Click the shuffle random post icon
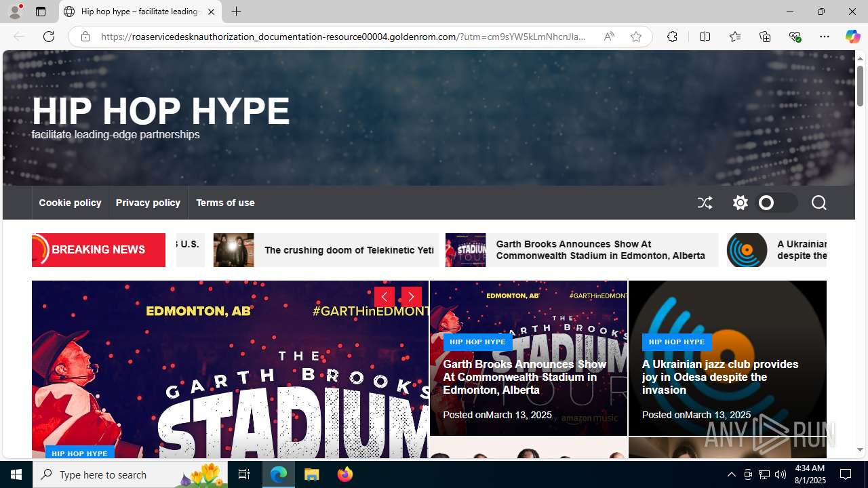The width and height of the screenshot is (868, 488). coord(705,203)
